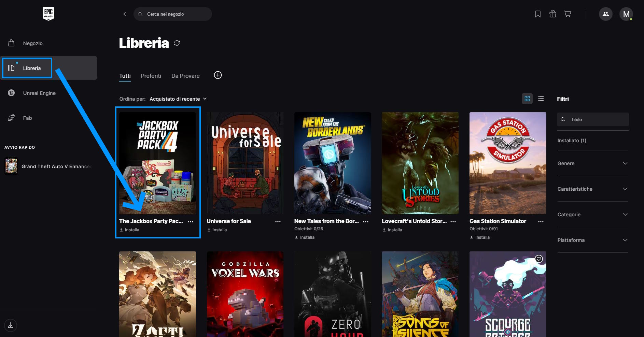Viewport: 644px width, 337px height.
Task: Go back with the left arrow
Action: (x=125, y=14)
